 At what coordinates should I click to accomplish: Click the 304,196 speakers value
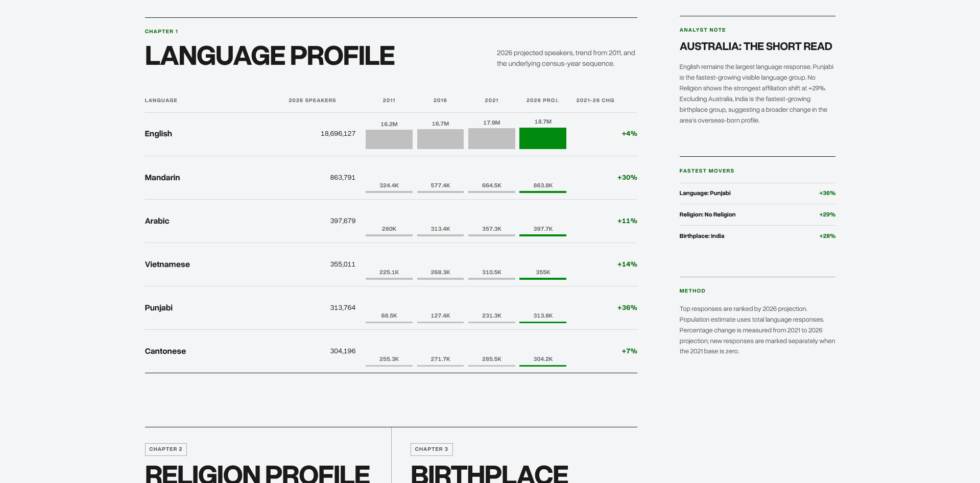click(343, 351)
